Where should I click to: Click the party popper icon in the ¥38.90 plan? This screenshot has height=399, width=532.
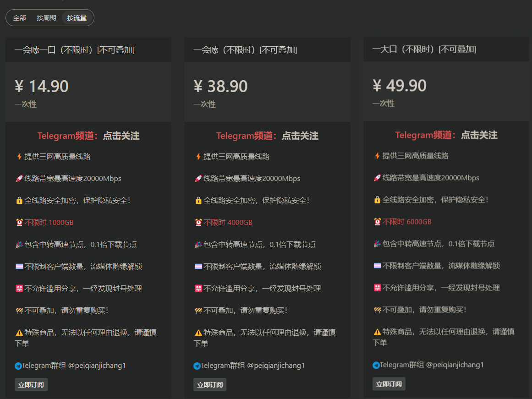click(x=198, y=245)
